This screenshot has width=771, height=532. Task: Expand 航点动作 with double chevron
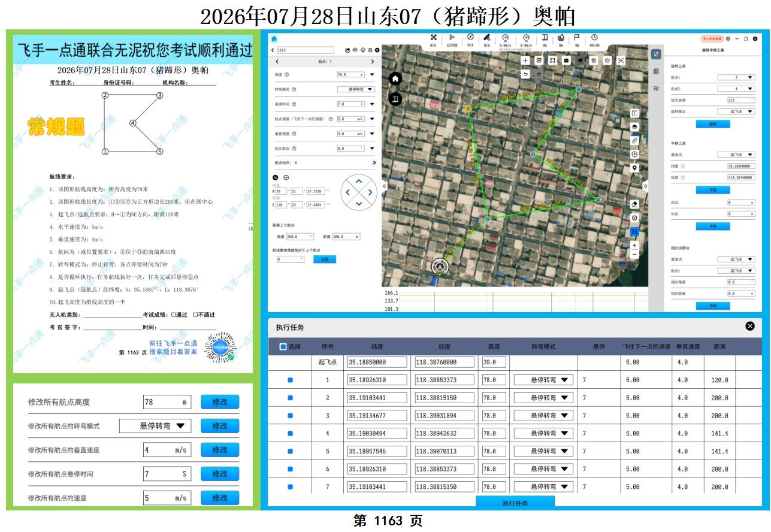pos(374,162)
